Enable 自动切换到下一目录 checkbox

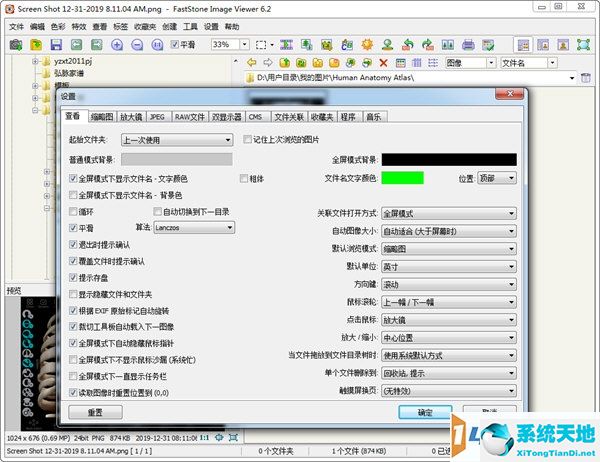point(157,211)
